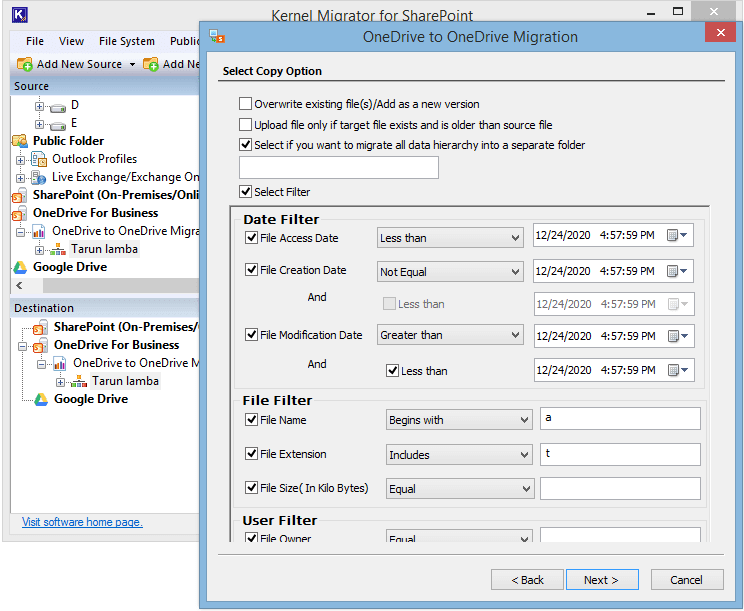Open the File menu
Image resolution: width=744 pixels, height=611 pixels.
[x=35, y=41]
